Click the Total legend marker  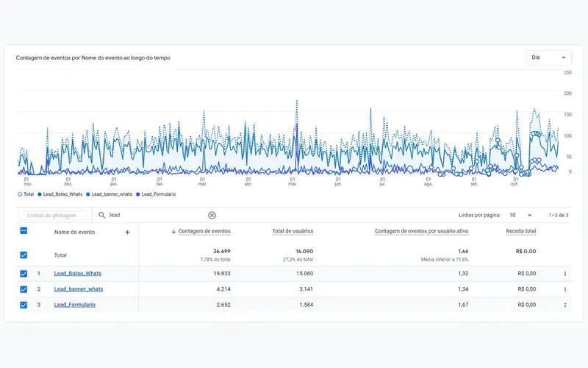pyautogui.click(x=20, y=194)
